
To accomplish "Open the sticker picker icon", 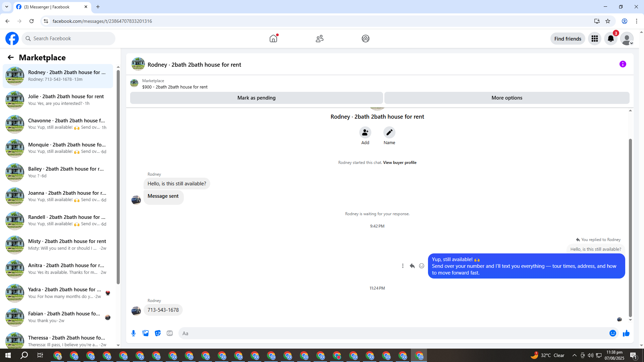I will tap(158, 333).
